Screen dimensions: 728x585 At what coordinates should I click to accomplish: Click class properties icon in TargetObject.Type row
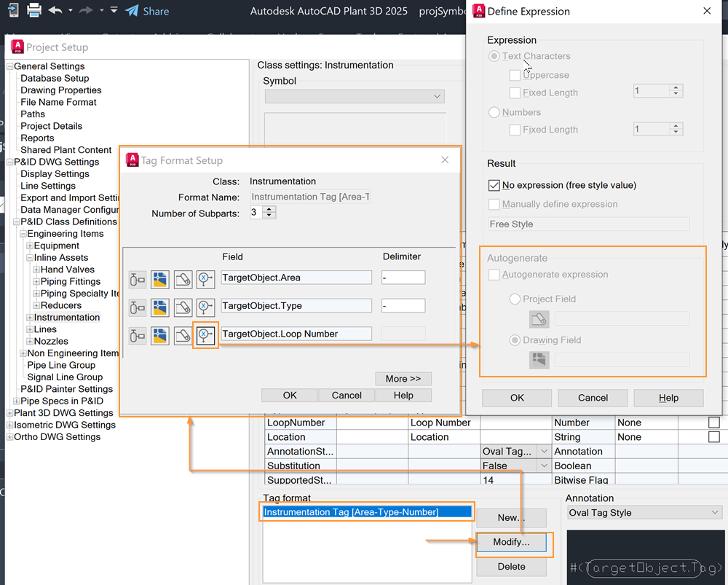click(137, 307)
